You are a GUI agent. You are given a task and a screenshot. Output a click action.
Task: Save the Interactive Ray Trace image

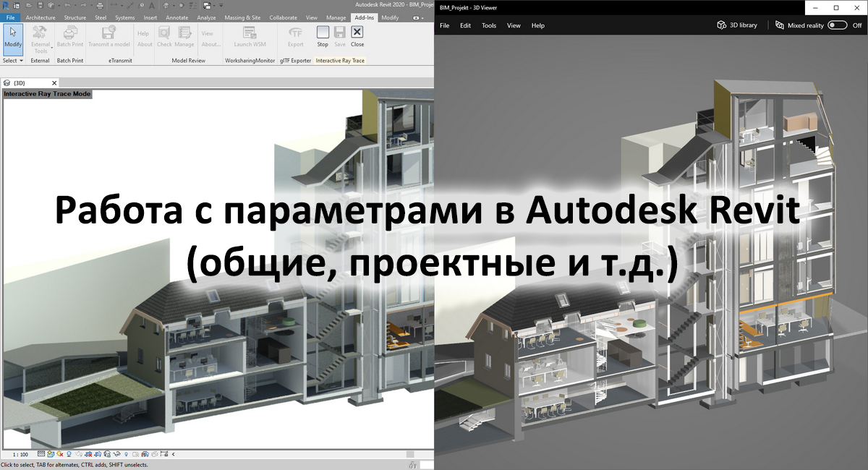[x=340, y=38]
